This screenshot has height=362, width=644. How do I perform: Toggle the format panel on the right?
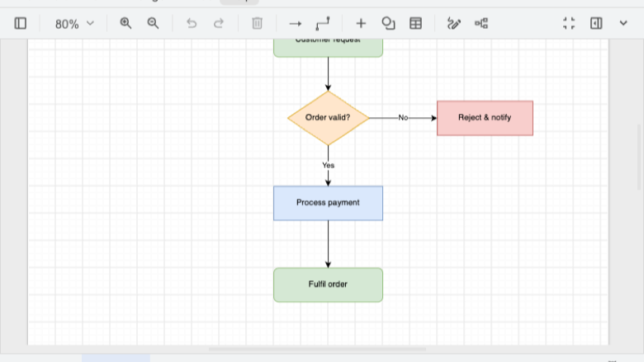[x=596, y=23]
